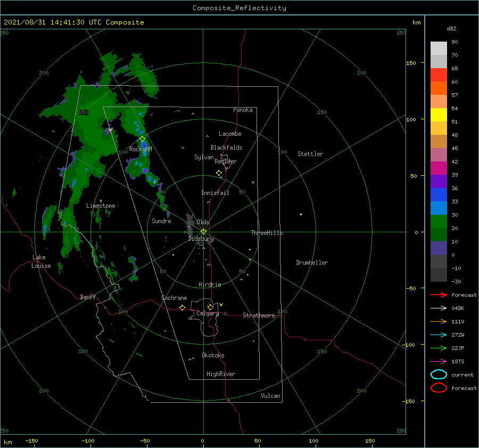Click the green 22JP arrow icon
The image size is (479, 448).
(x=439, y=348)
